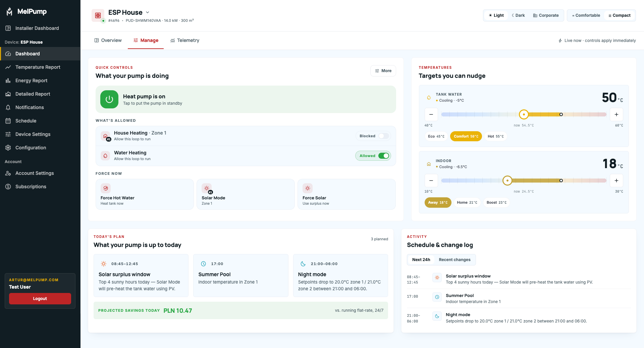The height and width of the screenshot is (348, 644).
Task: Click the Water Heating droplet icon
Action: click(x=105, y=156)
